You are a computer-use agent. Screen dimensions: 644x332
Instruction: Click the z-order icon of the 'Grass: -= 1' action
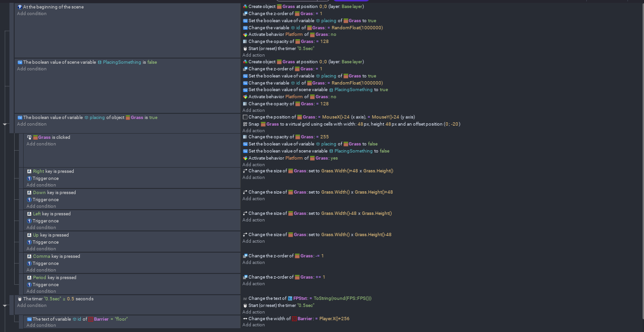(245, 256)
